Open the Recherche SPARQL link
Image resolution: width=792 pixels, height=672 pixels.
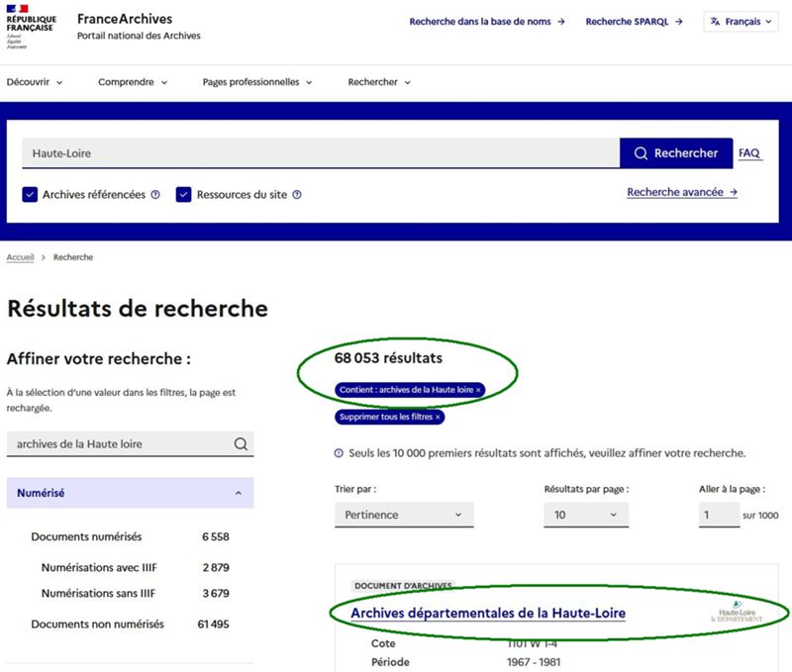[x=634, y=22]
